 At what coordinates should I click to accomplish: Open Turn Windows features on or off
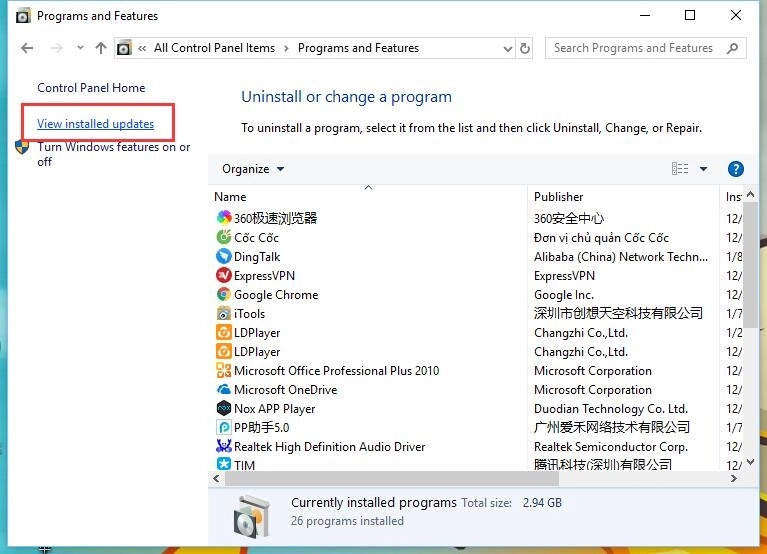coord(113,154)
